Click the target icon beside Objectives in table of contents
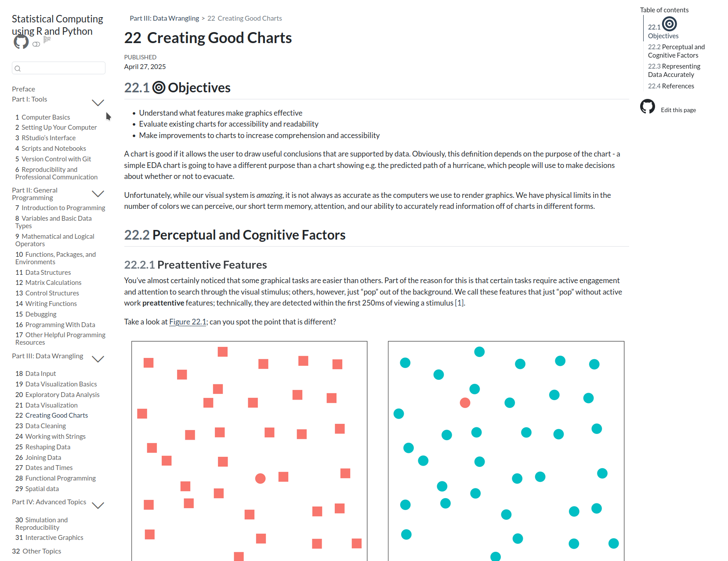This screenshot has height=561, width=728. tap(669, 24)
